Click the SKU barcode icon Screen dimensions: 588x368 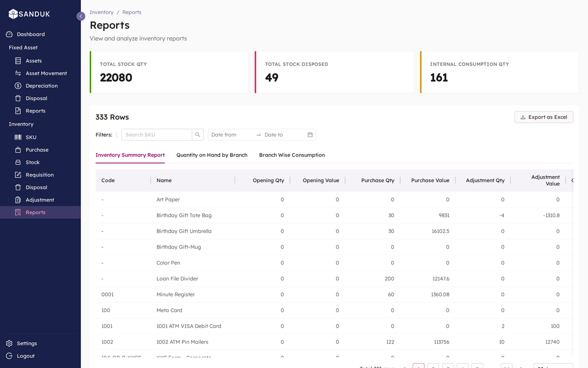tap(18, 137)
